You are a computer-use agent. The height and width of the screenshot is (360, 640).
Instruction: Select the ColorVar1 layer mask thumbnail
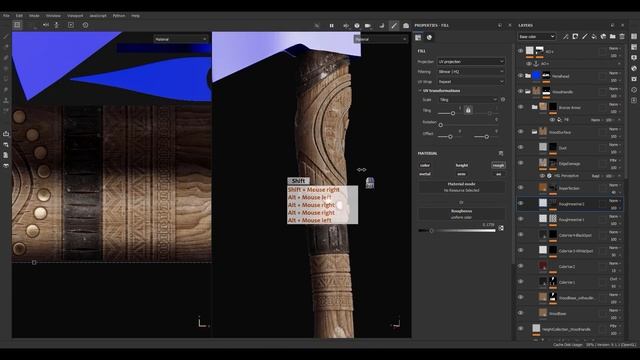[x=553, y=281]
